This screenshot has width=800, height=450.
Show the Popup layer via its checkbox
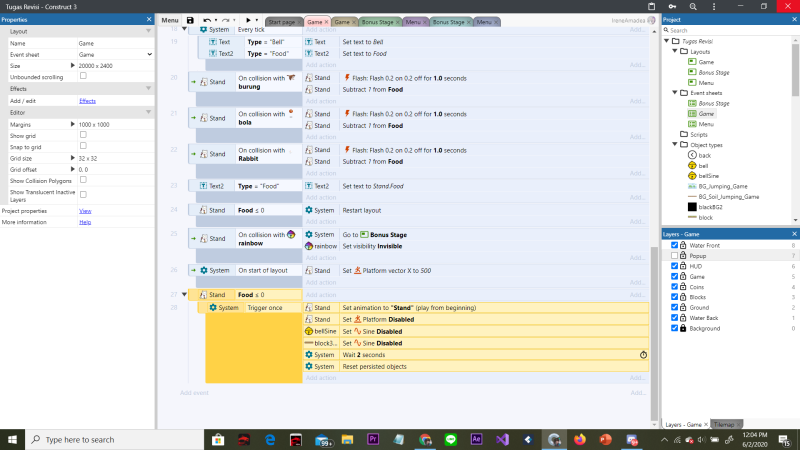click(674, 256)
